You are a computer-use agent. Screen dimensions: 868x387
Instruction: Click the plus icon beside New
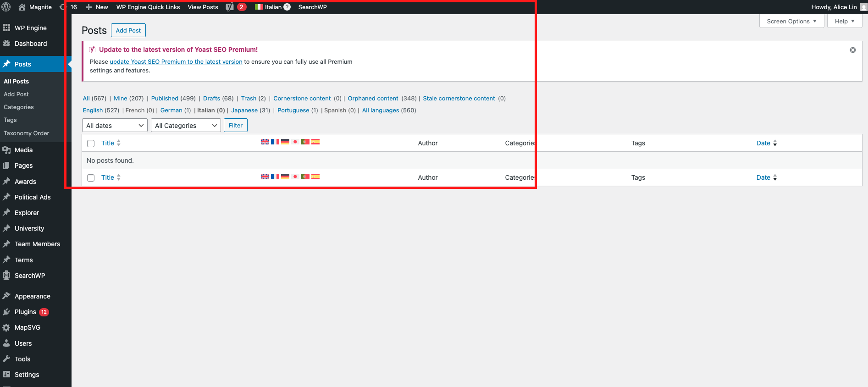pyautogui.click(x=89, y=7)
